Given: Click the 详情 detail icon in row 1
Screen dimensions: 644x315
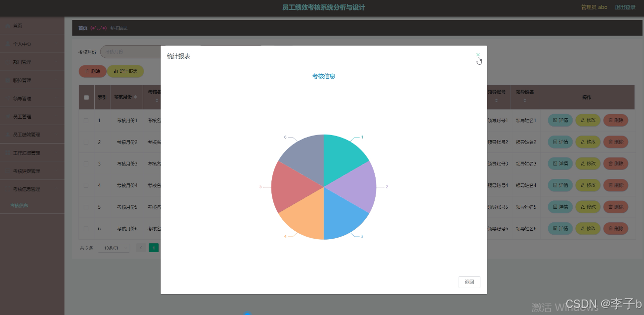Looking at the screenshot, I should coord(555,120).
